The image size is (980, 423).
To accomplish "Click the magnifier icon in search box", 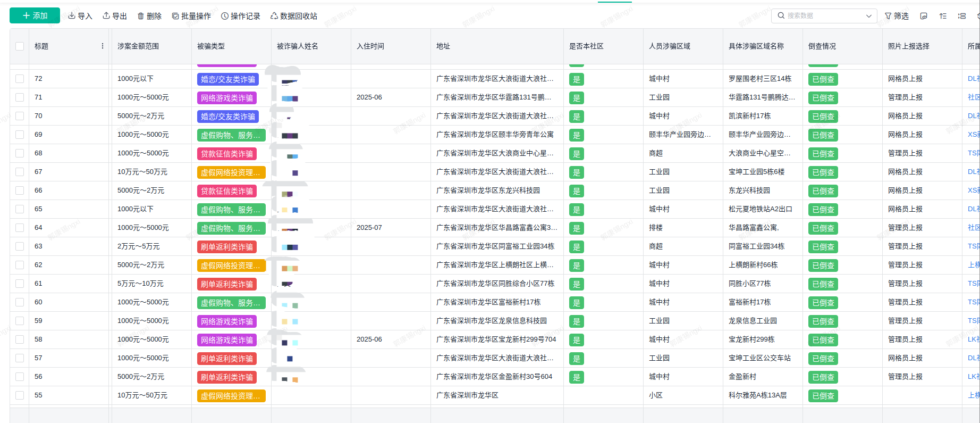I will pyautogui.click(x=781, y=16).
